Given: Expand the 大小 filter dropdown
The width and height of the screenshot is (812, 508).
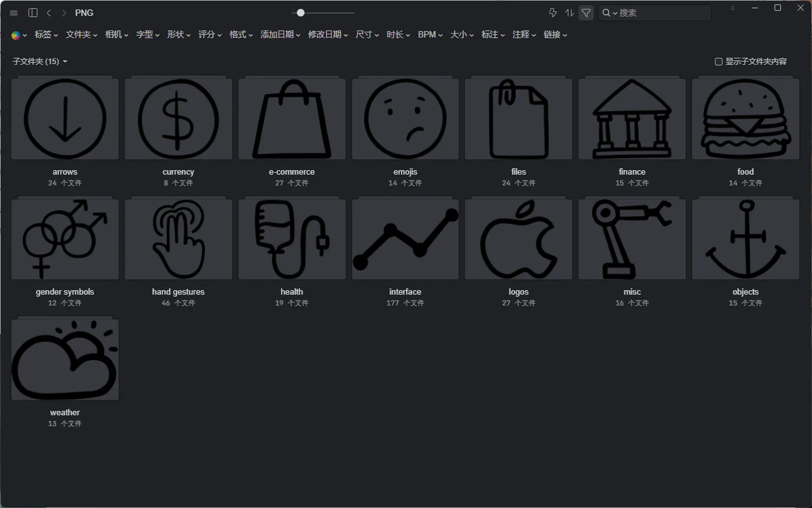Looking at the screenshot, I should pyautogui.click(x=462, y=35).
